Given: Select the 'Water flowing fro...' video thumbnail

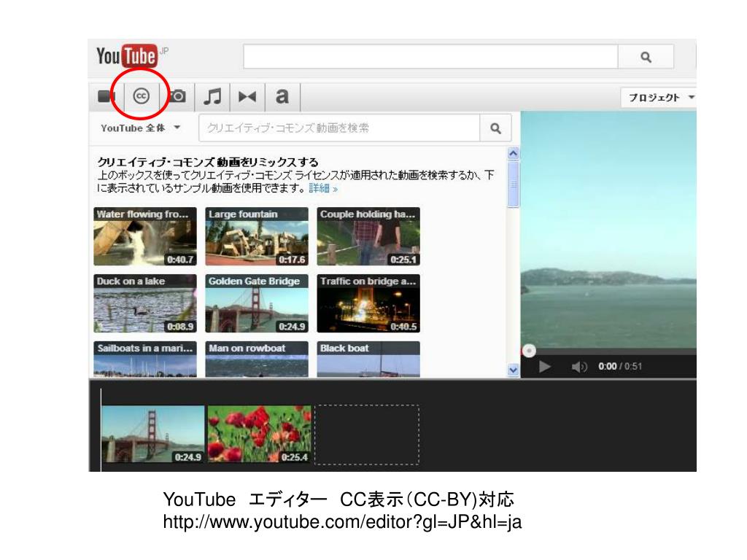Looking at the screenshot, I should 145,236.
